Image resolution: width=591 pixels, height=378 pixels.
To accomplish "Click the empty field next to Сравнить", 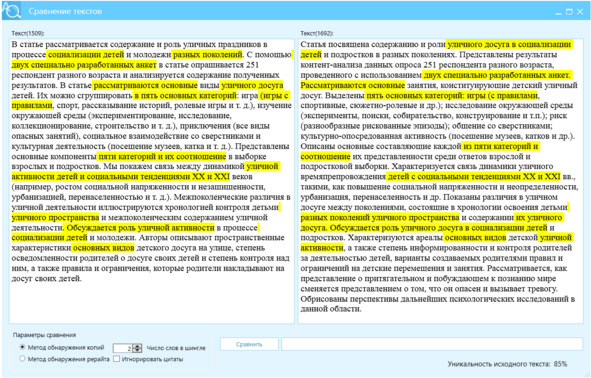I will pos(432,344).
